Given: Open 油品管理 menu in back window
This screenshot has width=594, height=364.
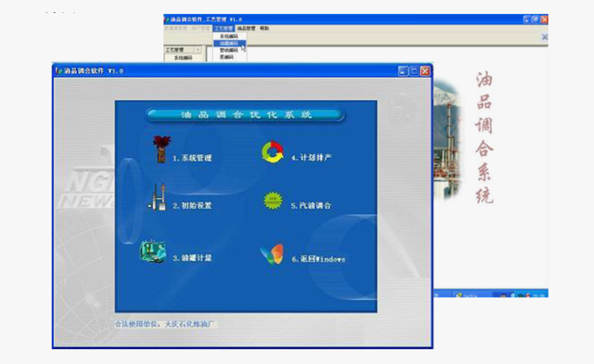Looking at the screenshot, I should [x=246, y=29].
